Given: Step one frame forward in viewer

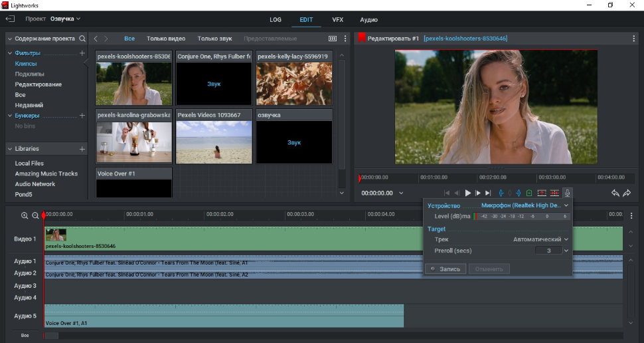Looking at the screenshot, I should tap(477, 193).
